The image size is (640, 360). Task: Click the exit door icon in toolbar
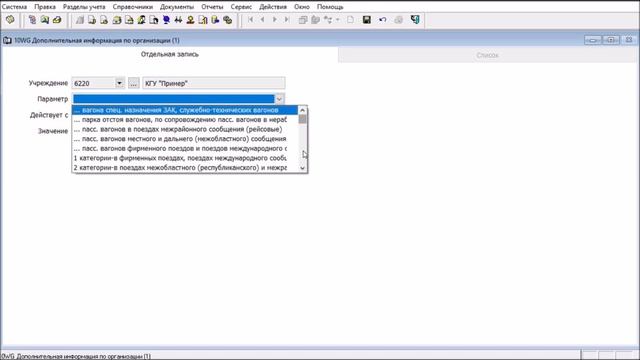(x=415, y=20)
